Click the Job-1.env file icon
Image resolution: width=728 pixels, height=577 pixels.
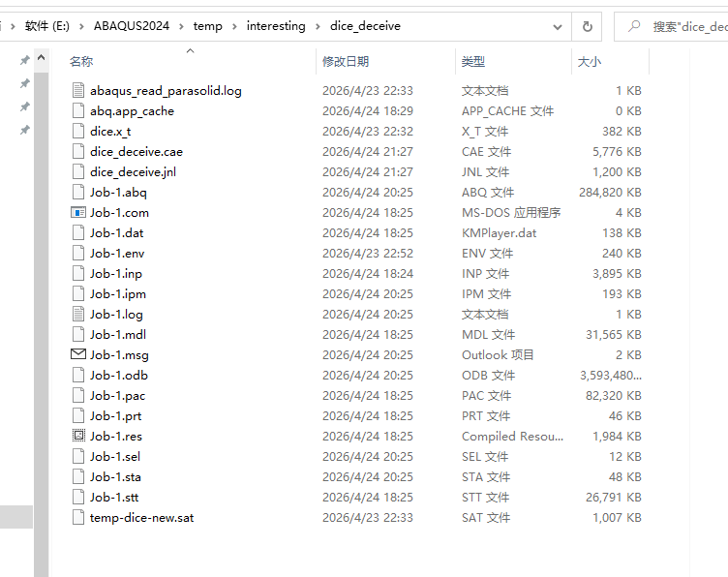point(78,253)
